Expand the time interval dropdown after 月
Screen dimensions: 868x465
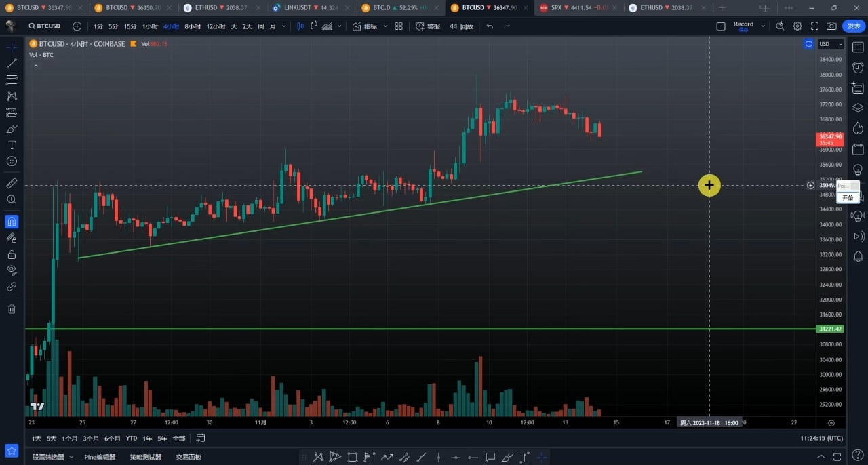[283, 26]
